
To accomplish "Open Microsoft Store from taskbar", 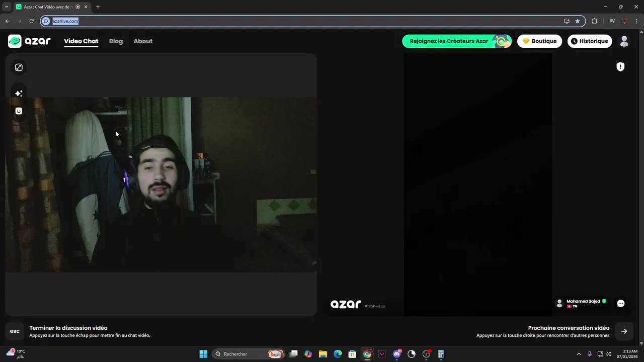I will coord(353,354).
